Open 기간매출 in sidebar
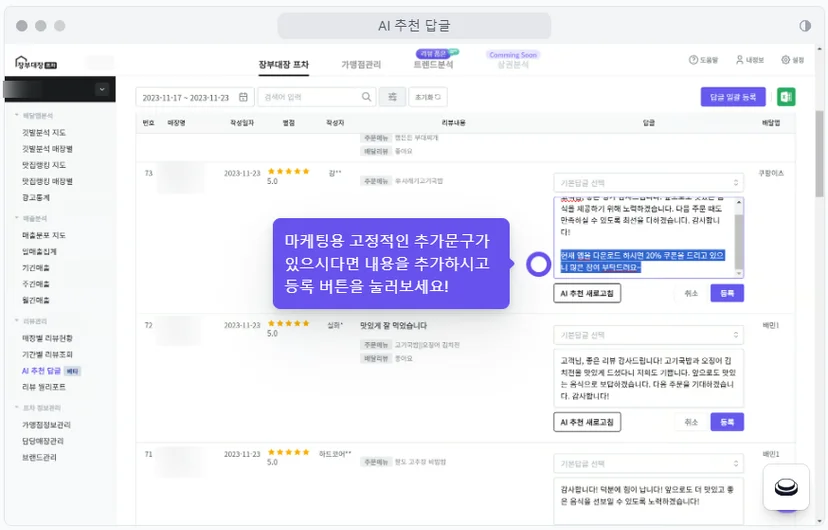Image resolution: width=828 pixels, height=530 pixels. click(x=35, y=268)
